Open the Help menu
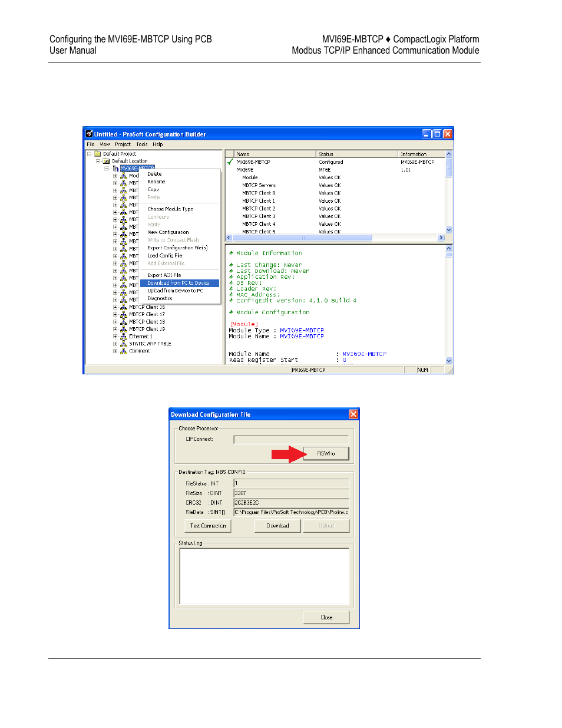Screen dimensions: 562x728 click(158, 144)
